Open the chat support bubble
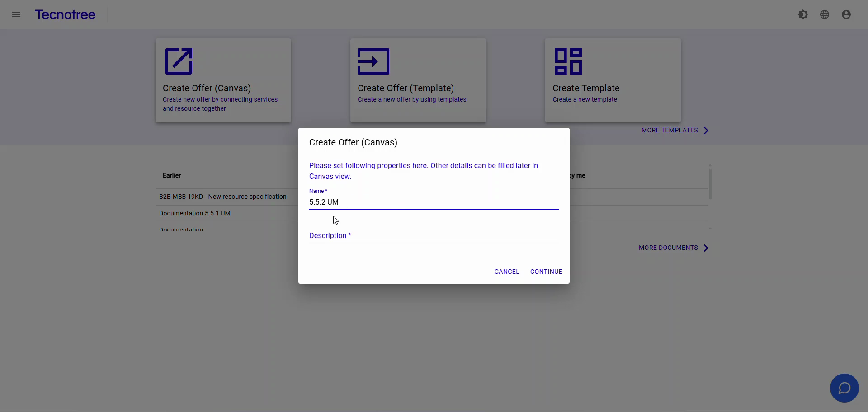868x412 pixels. pos(844,388)
